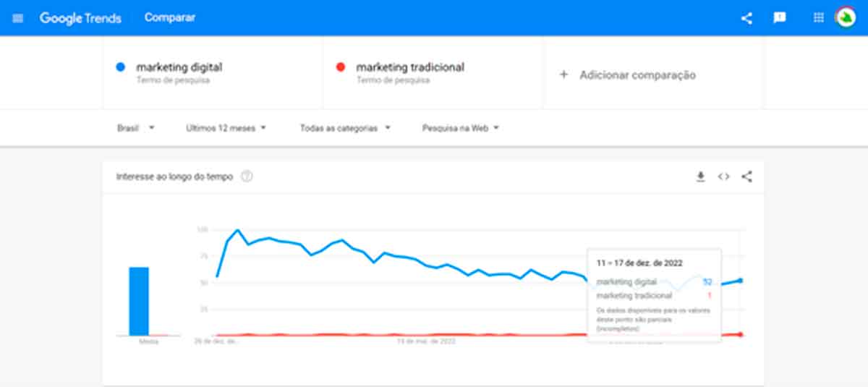This screenshot has width=868, height=387.
Task: Download the interest over time chart data
Action: coord(700,177)
